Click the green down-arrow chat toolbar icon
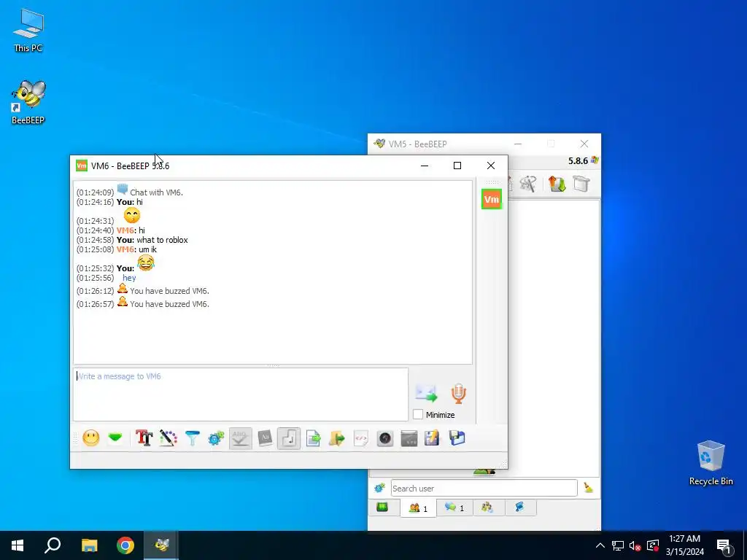The height and width of the screenshot is (560, 747). coord(115,437)
